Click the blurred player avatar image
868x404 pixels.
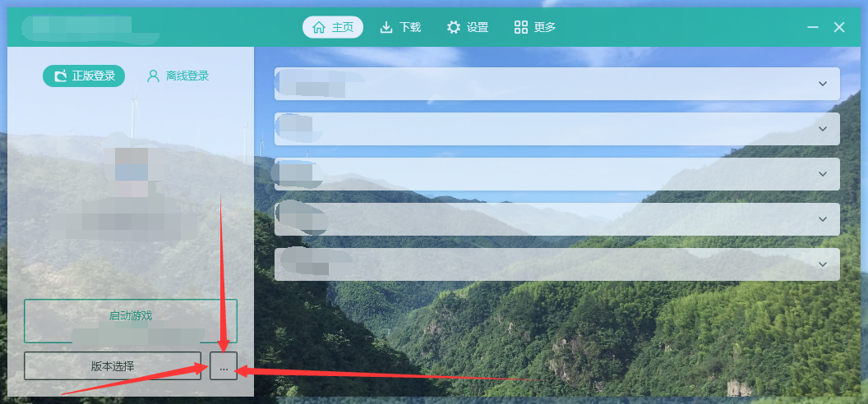(132, 164)
